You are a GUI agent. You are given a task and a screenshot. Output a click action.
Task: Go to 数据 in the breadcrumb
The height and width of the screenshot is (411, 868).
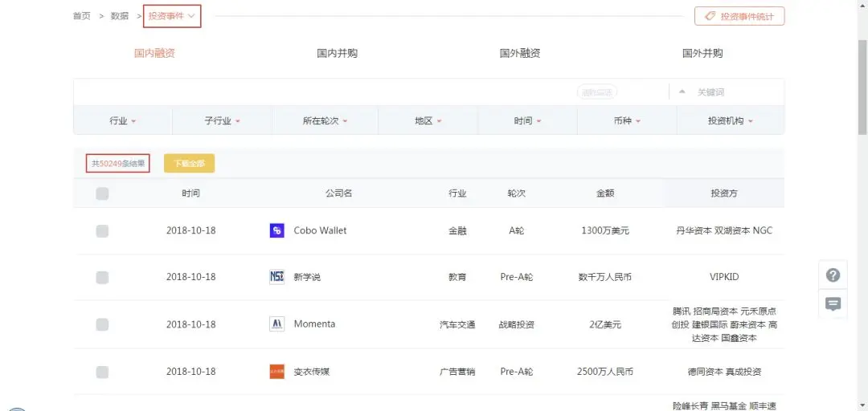(120, 16)
